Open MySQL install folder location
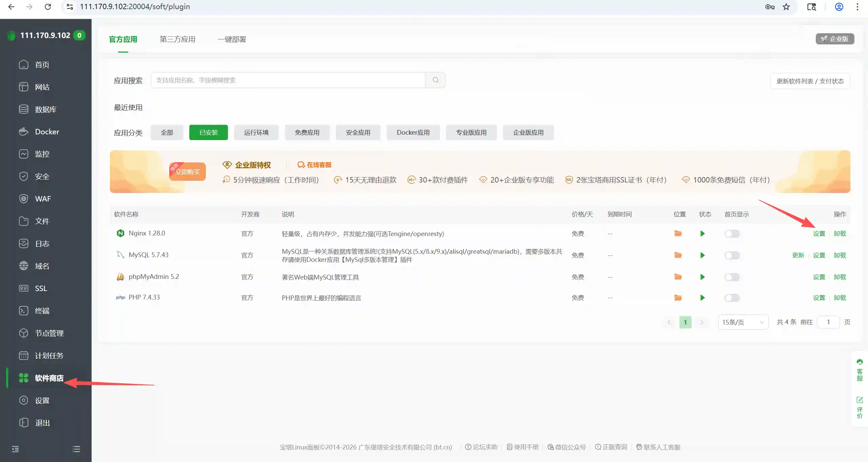The height and width of the screenshot is (462, 868). coord(678,255)
